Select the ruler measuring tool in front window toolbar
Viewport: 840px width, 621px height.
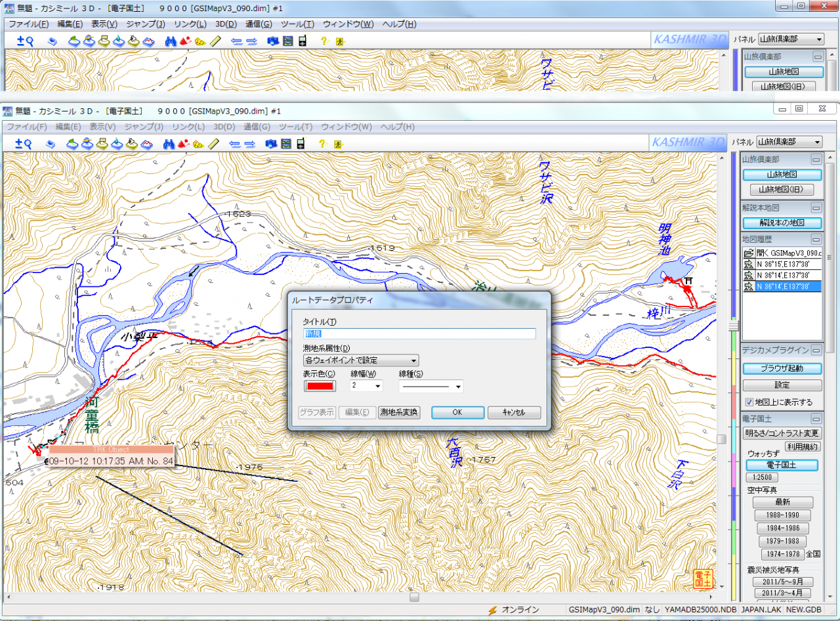(x=213, y=143)
